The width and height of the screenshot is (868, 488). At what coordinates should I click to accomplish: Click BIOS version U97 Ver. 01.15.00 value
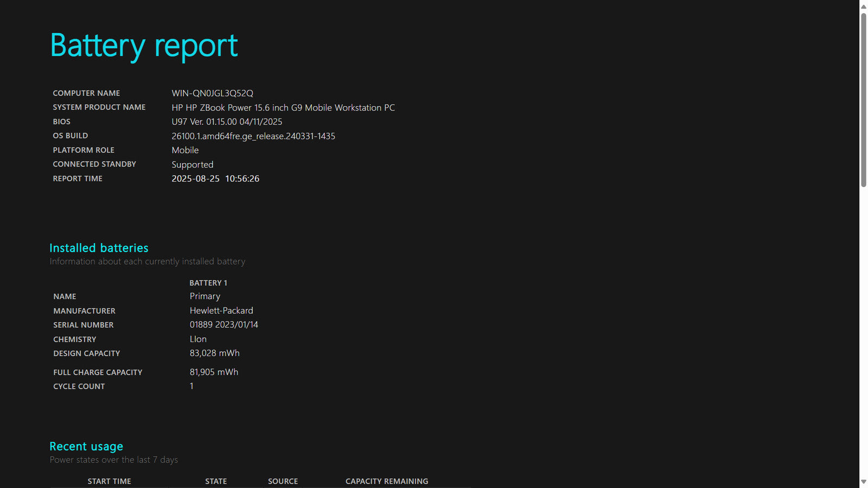tap(227, 121)
